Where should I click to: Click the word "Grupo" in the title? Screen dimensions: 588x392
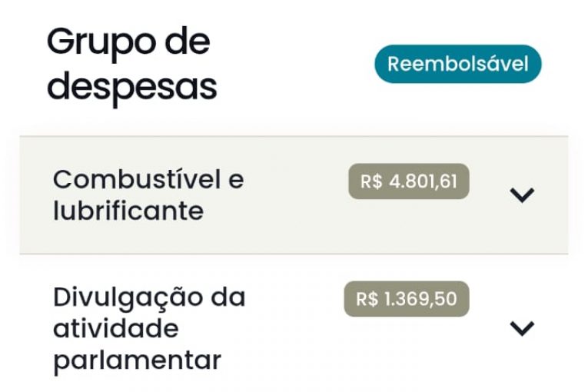coord(91,42)
